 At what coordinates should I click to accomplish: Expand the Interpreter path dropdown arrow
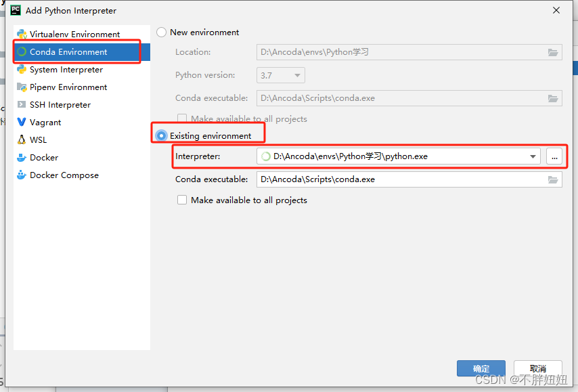click(533, 156)
